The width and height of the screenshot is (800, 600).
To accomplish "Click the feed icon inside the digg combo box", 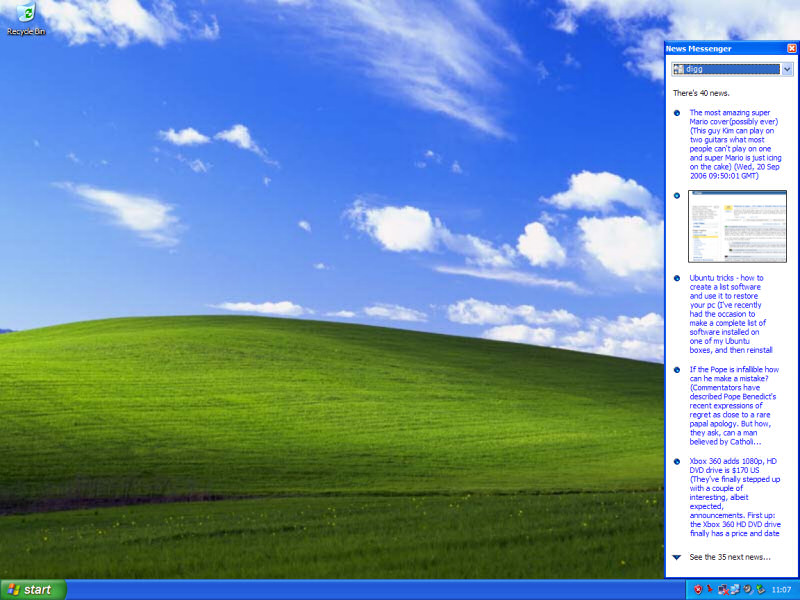I will click(679, 70).
